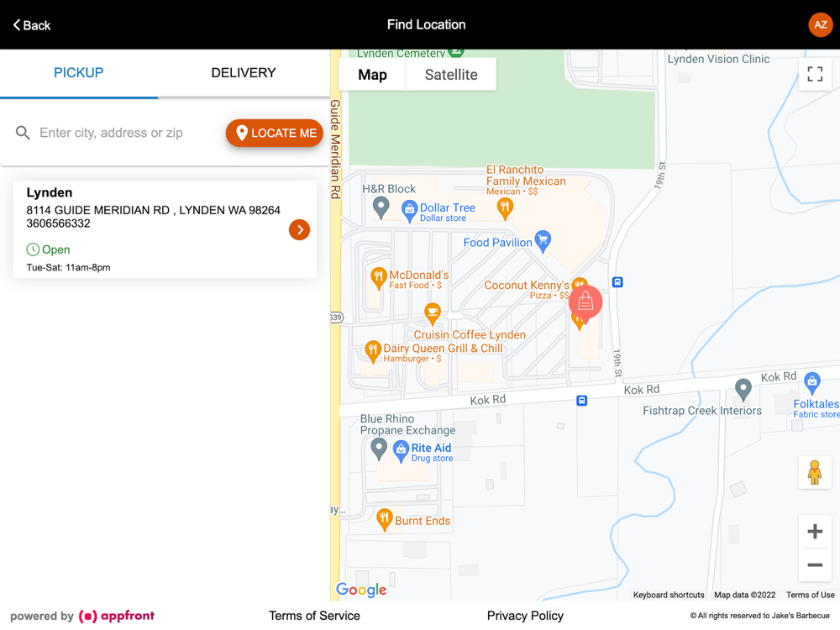Select address '8114 GUIDE MERIDIAN RD' text
This screenshot has width=840, height=630.
coord(98,210)
